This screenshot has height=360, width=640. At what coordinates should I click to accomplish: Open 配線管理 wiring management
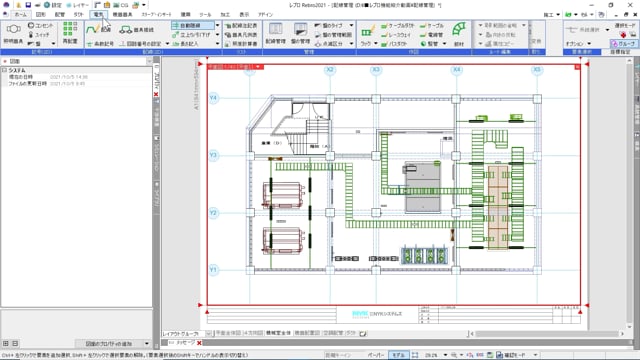click(x=276, y=34)
